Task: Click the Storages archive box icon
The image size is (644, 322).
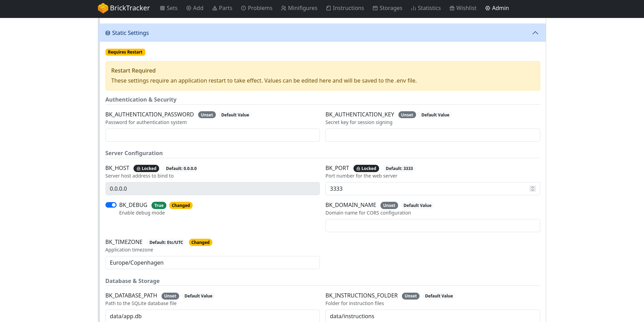Action: click(375, 8)
